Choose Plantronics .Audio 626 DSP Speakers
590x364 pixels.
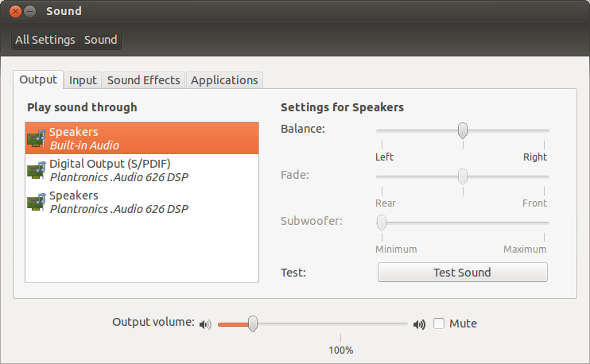pyautogui.click(x=119, y=202)
